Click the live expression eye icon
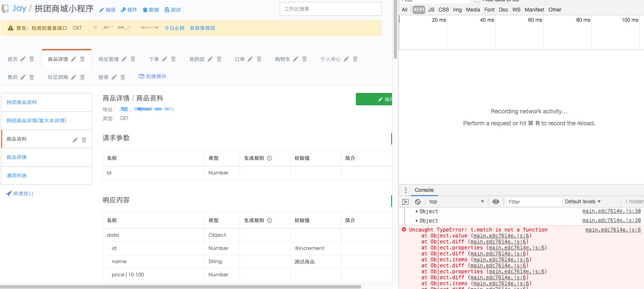The height and width of the screenshot is (289, 644). click(x=495, y=202)
